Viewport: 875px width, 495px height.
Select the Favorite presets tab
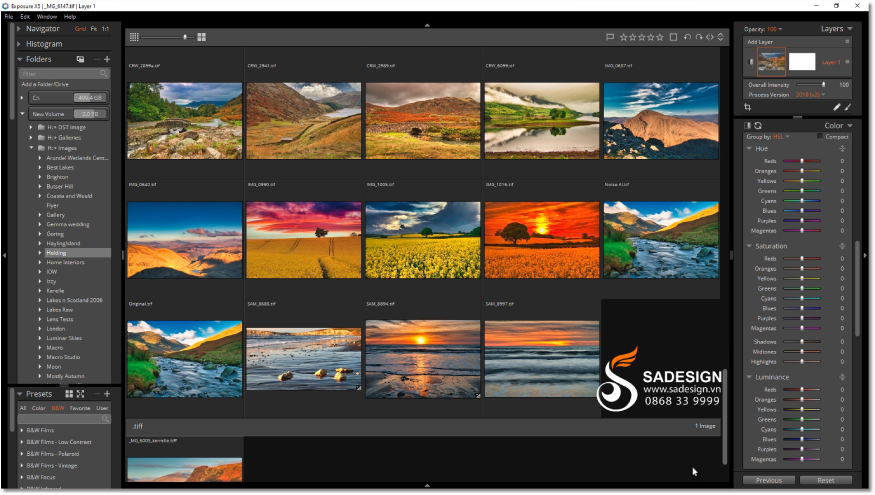(x=80, y=408)
